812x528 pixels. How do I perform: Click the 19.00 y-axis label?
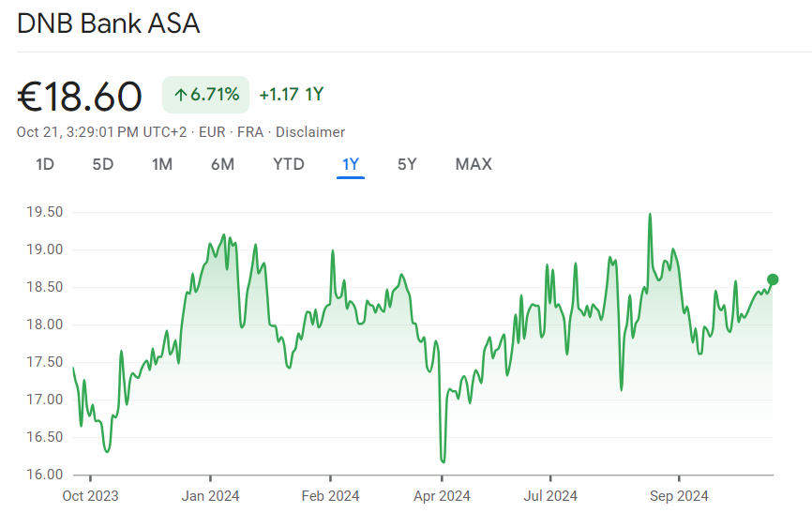pyautogui.click(x=44, y=249)
